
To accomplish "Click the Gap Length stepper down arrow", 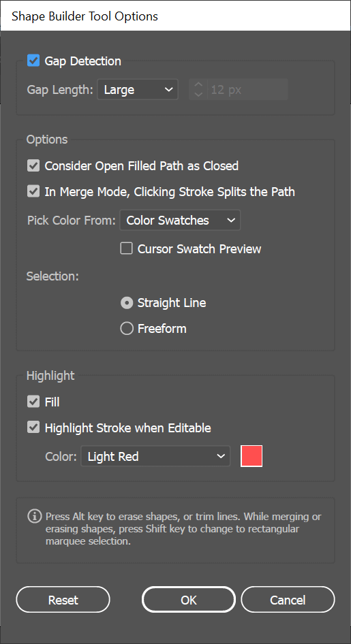I will click(198, 95).
